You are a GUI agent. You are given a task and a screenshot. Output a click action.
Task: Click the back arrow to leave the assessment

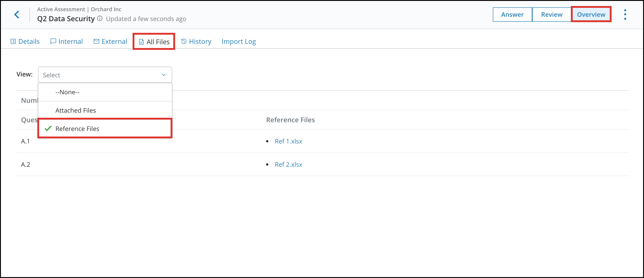[17, 14]
